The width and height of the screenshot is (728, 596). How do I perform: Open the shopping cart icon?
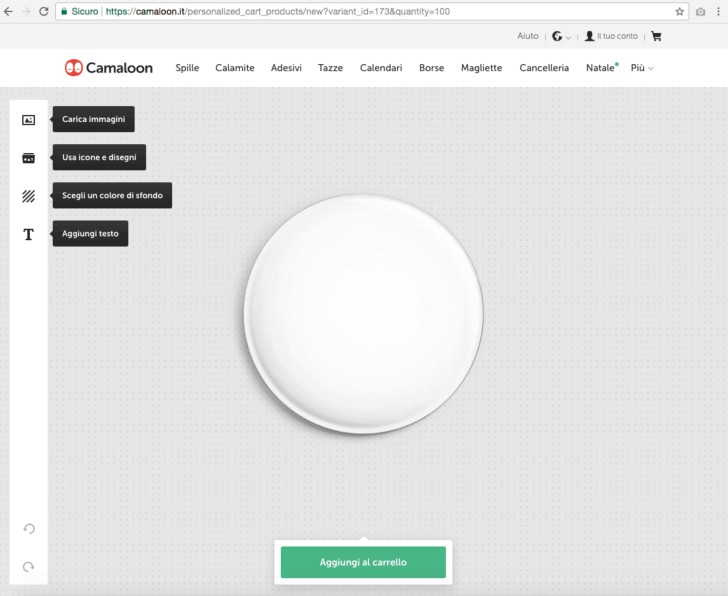point(656,36)
